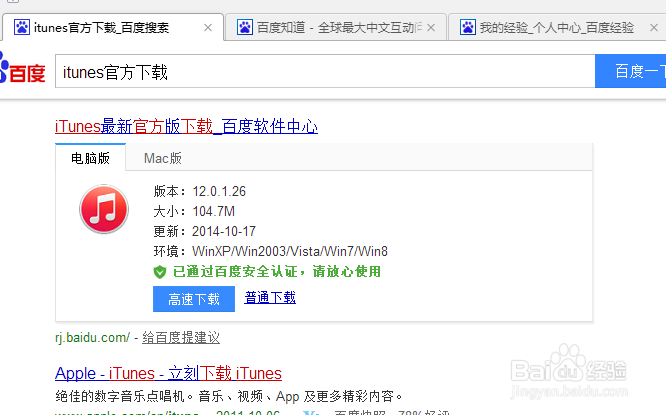This screenshot has width=666, height=415.
Task: Click the red iTunes music note icon
Action: [x=104, y=209]
